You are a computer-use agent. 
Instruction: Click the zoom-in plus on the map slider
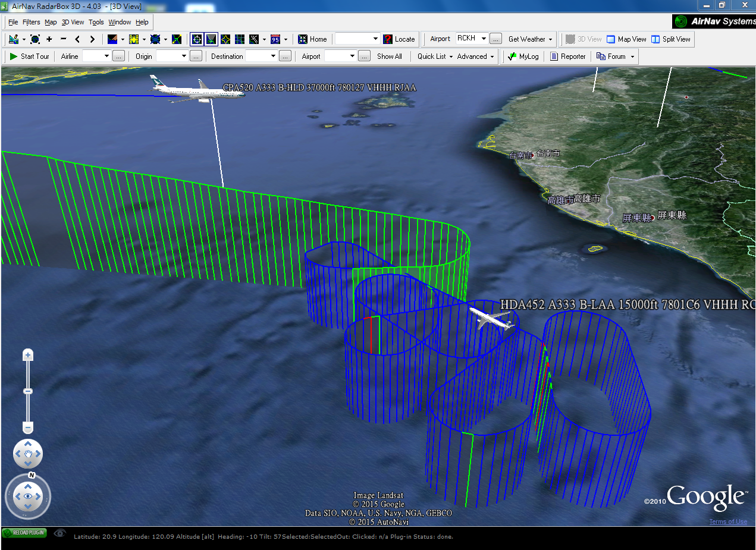[27, 355]
